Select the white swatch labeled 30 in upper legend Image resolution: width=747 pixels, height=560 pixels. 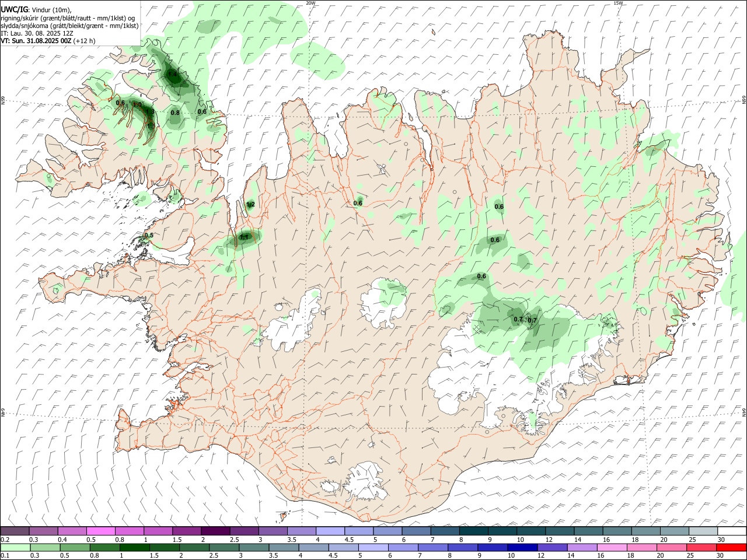tap(732, 531)
